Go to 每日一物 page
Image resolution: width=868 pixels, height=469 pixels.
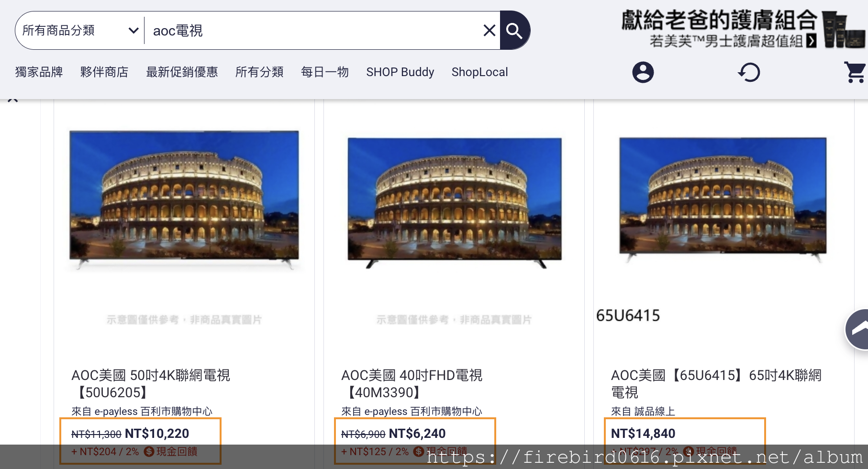pyautogui.click(x=325, y=72)
